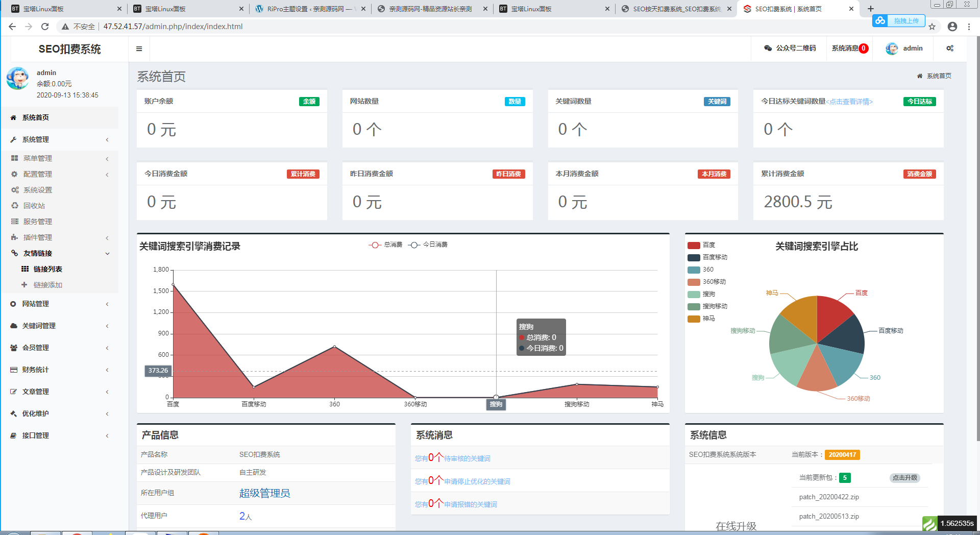This screenshot has height=535, width=980.
Task: Open the settings gears icon in top bar
Action: pos(950,48)
